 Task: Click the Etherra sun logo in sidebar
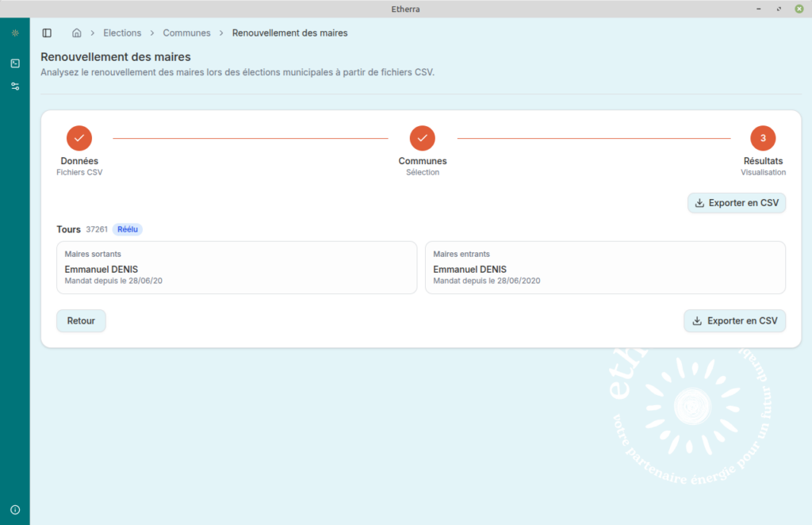point(15,33)
